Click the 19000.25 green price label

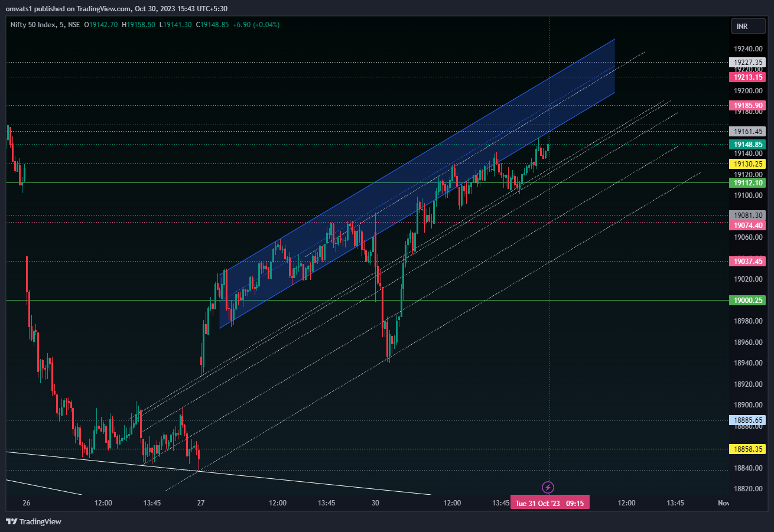pyautogui.click(x=747, y=300)
